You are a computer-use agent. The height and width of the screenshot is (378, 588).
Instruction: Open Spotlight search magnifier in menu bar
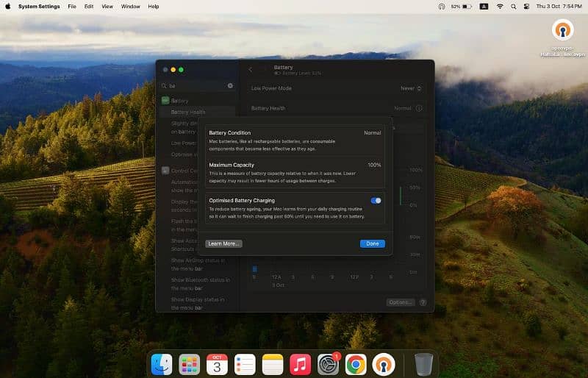click(513, 6)
